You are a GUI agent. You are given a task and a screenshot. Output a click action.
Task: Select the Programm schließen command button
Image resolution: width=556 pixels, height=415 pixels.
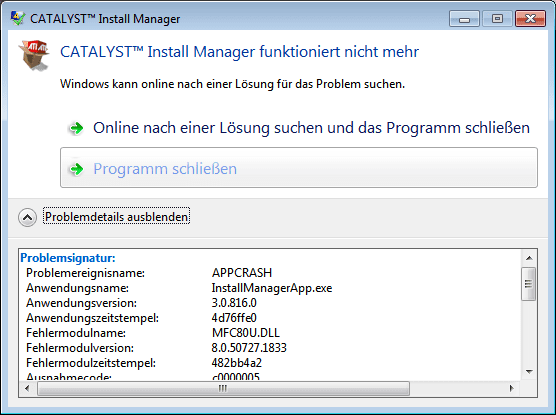coord(299,168)
